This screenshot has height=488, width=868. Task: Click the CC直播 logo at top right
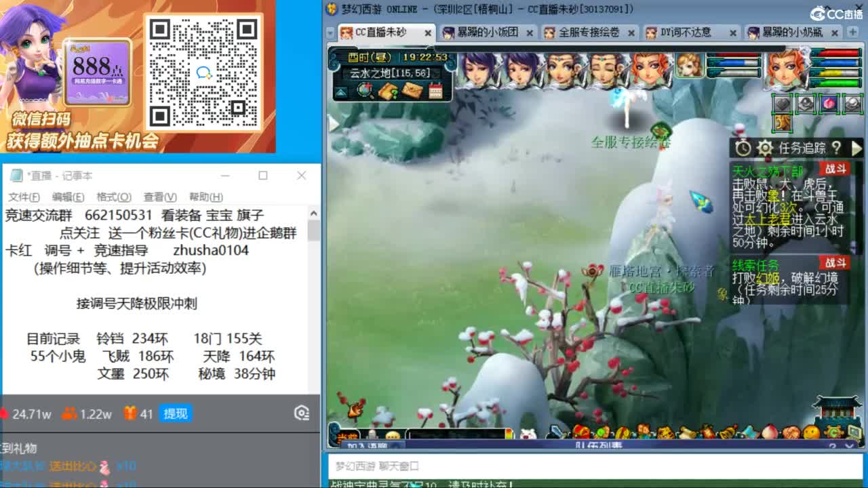point(835,14)
